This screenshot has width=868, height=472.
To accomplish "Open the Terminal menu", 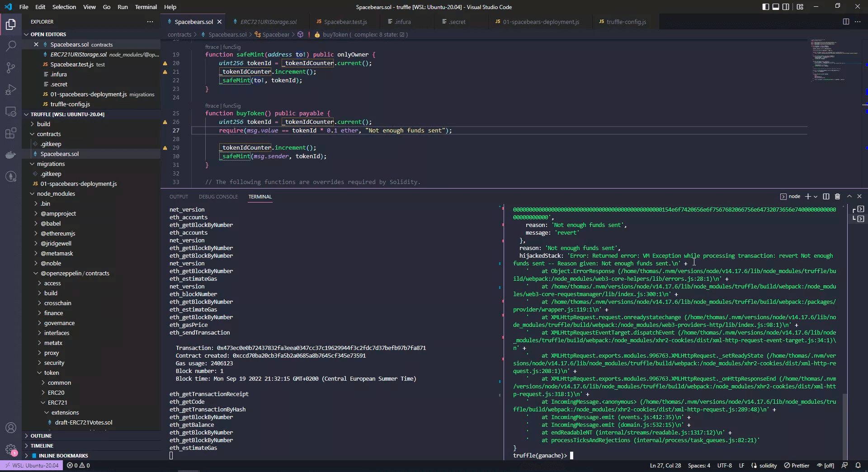I will tap(146, 7).
